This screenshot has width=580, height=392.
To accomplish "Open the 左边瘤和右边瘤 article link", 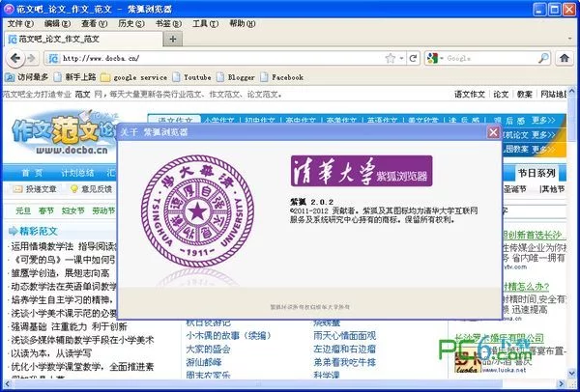I will click(345, 349).
